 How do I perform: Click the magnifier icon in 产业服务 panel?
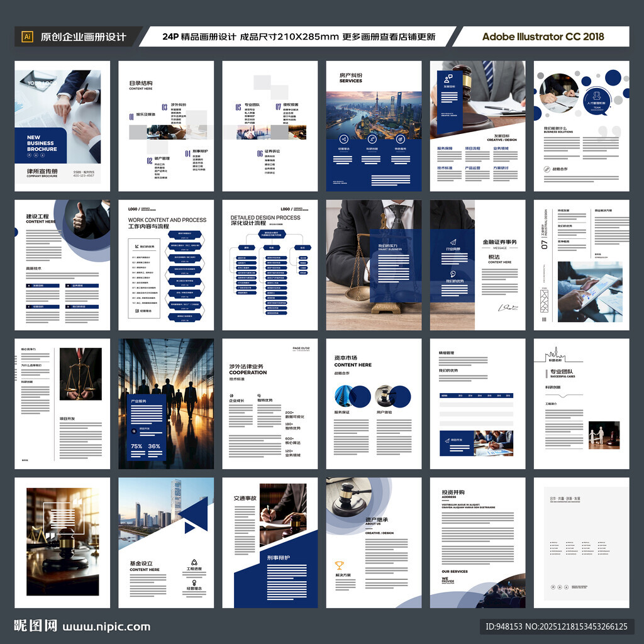(x=134, y=431)
